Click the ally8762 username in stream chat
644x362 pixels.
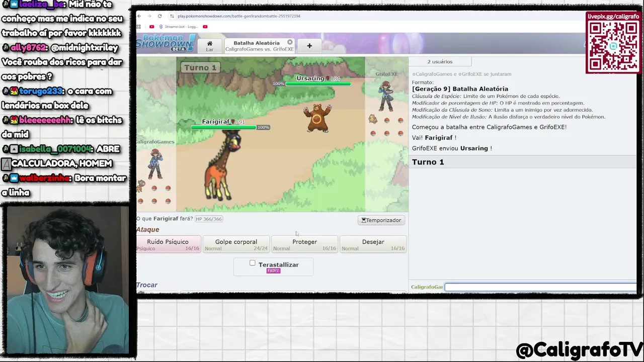(x=29, y=48)
